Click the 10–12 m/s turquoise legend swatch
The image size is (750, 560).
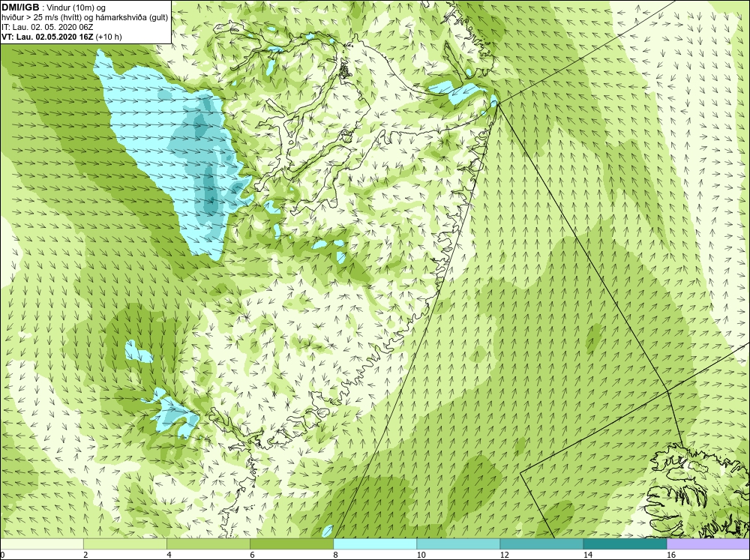[x=457, y=544]
